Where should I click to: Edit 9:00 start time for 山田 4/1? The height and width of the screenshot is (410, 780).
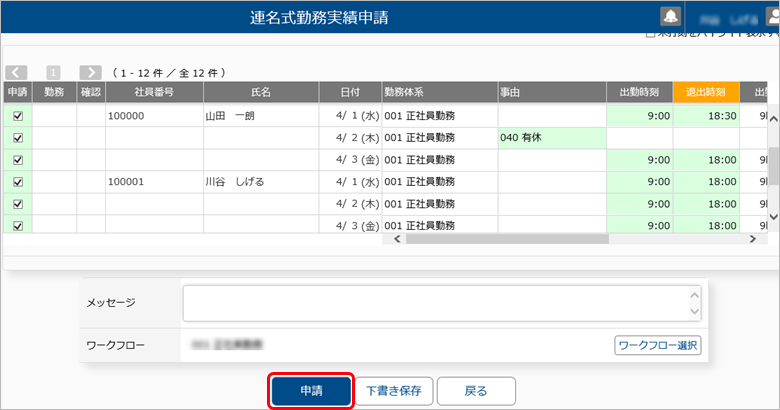coord(640,116)
